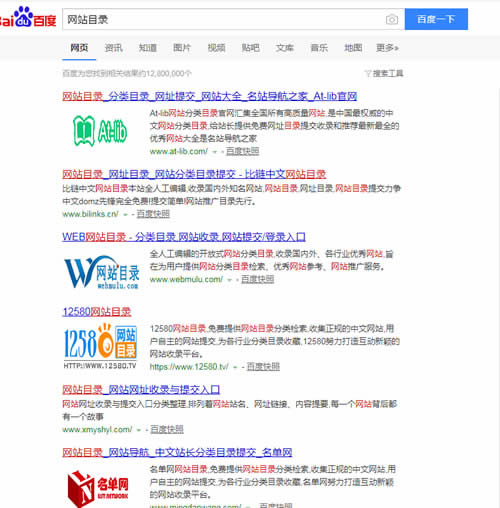The image size is (500, 508).
Task: Open 百度快照 for the bilinks result
Action: coord(153,214)
